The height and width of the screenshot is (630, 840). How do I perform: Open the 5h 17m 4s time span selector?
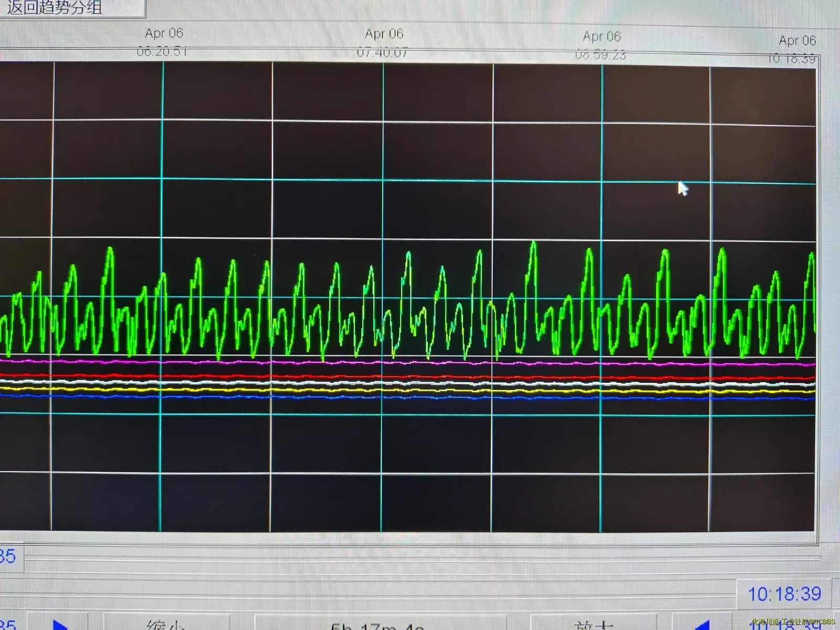coord(377,625)
